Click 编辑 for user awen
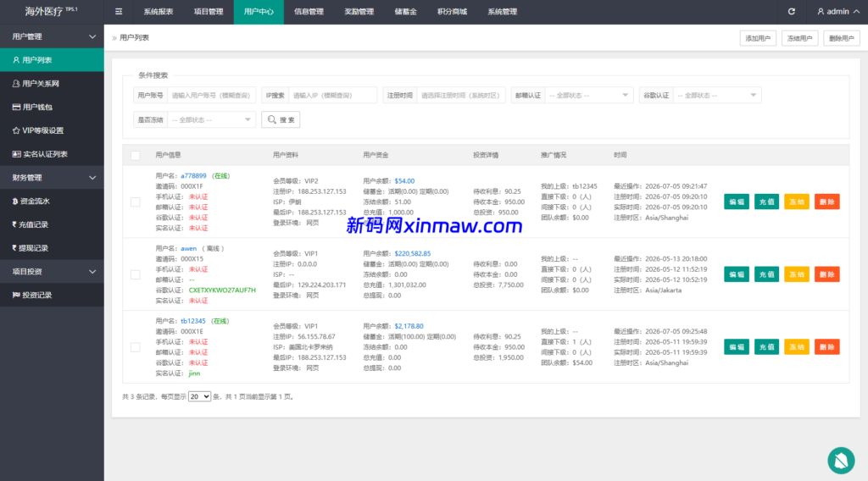 point(737,274)
